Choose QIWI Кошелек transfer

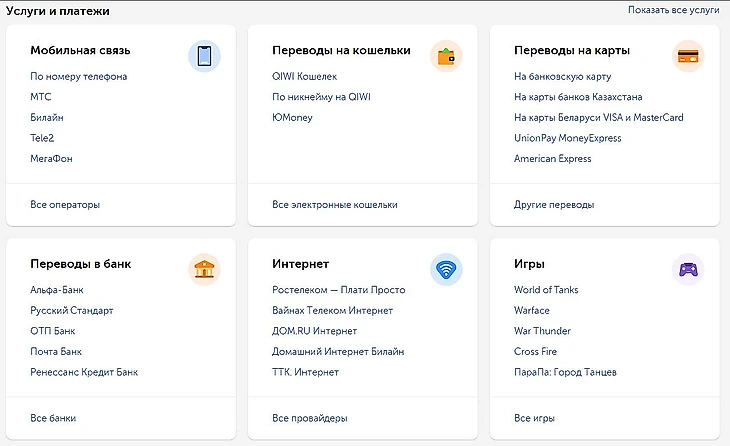coord(304,77)
